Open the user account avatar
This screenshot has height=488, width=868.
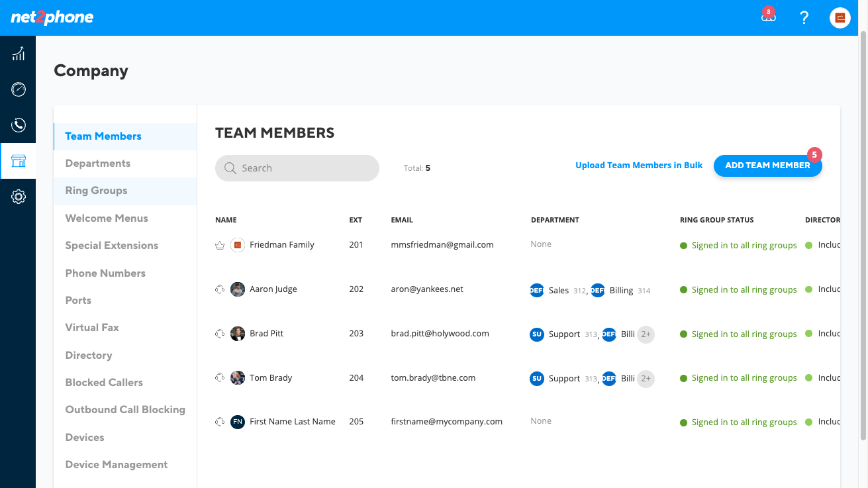tap(840, 18)
